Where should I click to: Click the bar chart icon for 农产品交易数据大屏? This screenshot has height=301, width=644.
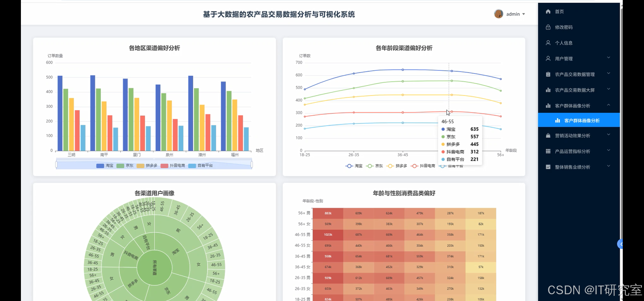point(548,90)
